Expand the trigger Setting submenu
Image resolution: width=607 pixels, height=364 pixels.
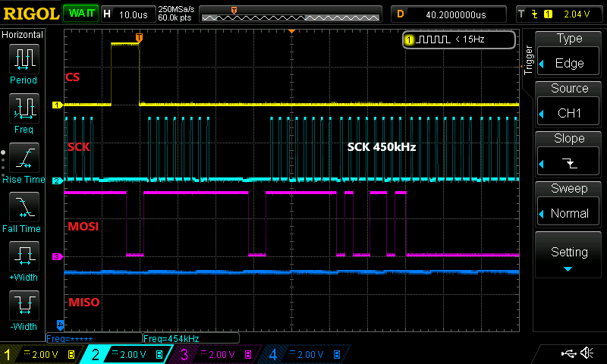tap(569, 255)
